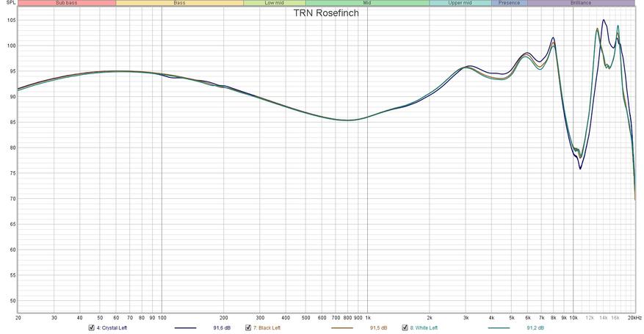Click the Crystal Left dark blue line swatch
This screenshot has width=644, height=334.
click(x=185, y=328)
